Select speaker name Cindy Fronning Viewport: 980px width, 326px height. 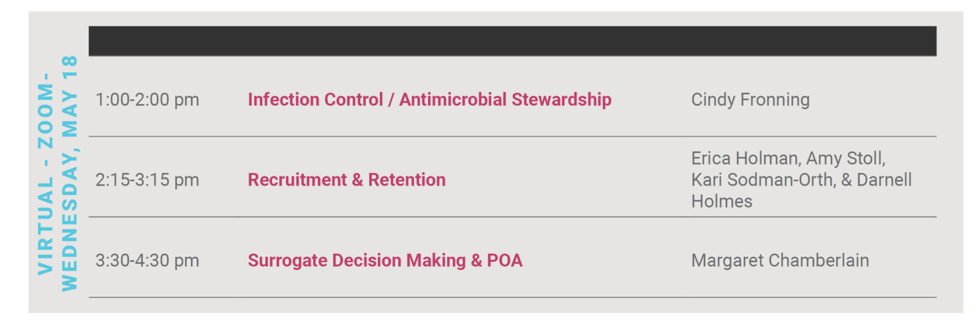[x=750, y=100]
